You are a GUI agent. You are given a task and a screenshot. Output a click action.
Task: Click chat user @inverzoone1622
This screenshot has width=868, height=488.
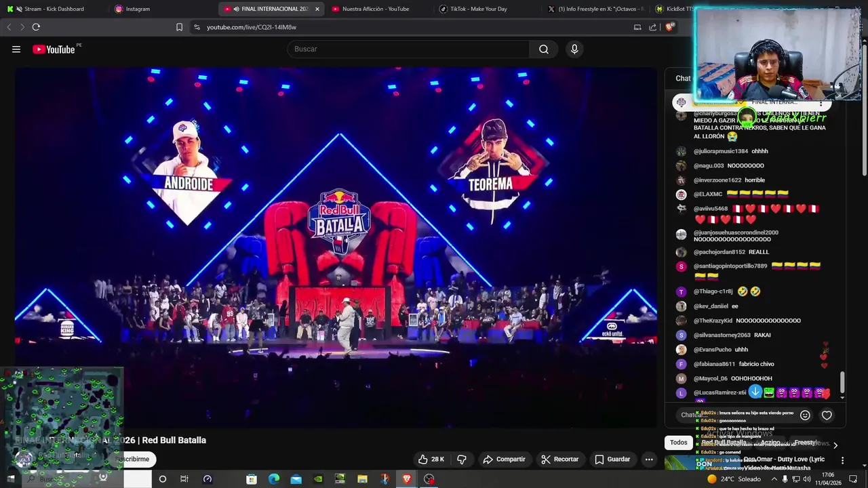[717, 180]
